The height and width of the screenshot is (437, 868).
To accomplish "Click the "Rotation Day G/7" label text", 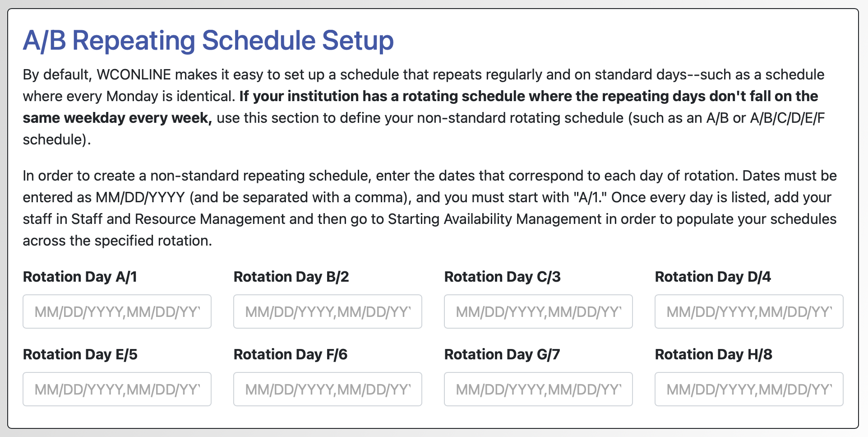I will click(502, 354).
